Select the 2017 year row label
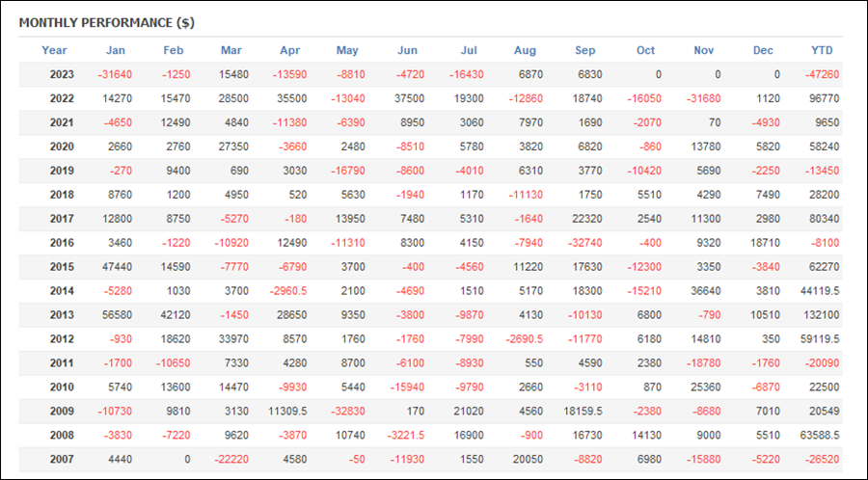The width and height of the screenshot is (868, 480). 62,219
